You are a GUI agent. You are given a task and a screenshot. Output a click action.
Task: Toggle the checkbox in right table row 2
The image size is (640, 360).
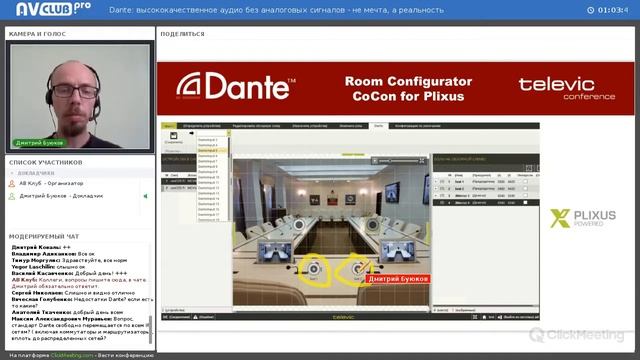click(525, 189)
